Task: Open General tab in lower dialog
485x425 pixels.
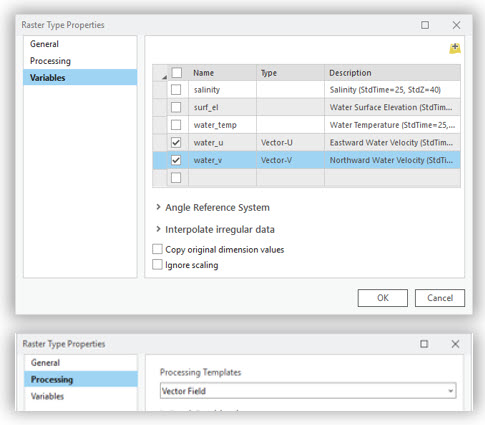Action: pos(81,362)
